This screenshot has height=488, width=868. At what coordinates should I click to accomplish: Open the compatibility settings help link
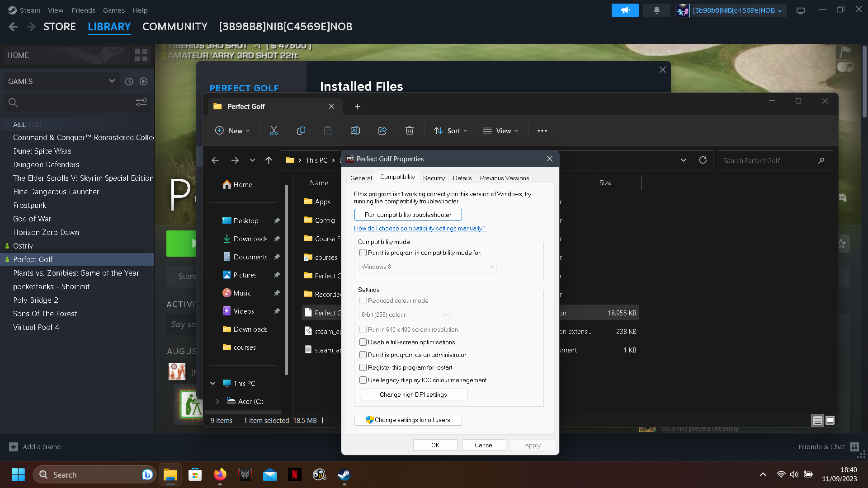(x=420, y=228)
